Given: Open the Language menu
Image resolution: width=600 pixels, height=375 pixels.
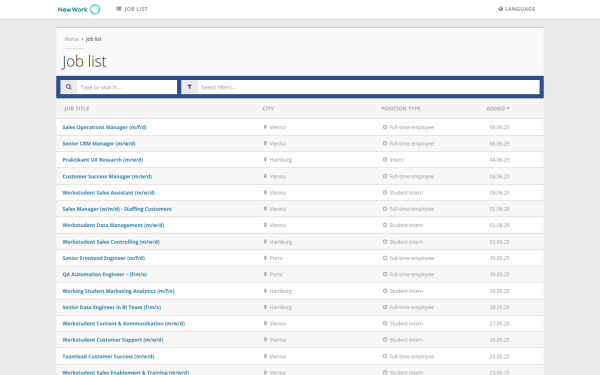Looking at the screenshot, I should [x=517, y=9].
